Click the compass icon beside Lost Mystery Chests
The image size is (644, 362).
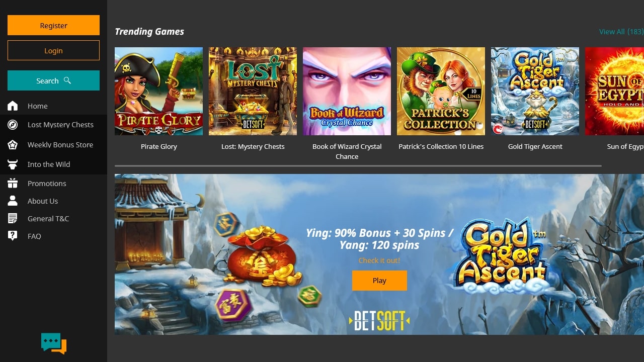(x=13, y=125)
